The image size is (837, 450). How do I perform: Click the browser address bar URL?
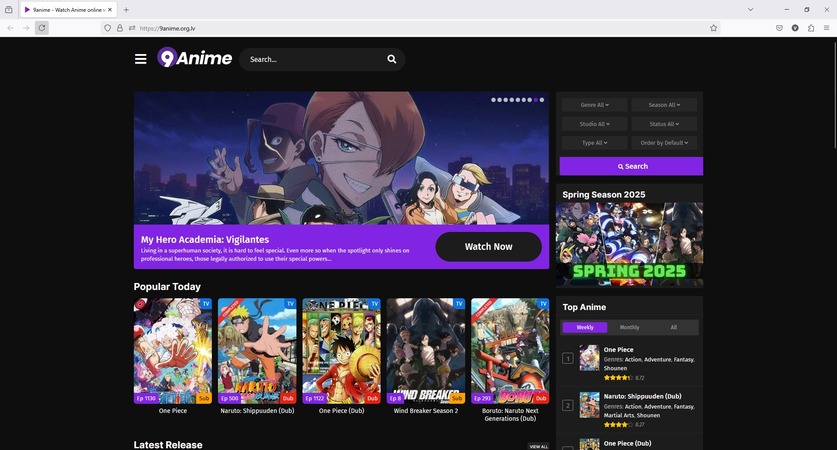click(167, 28)
